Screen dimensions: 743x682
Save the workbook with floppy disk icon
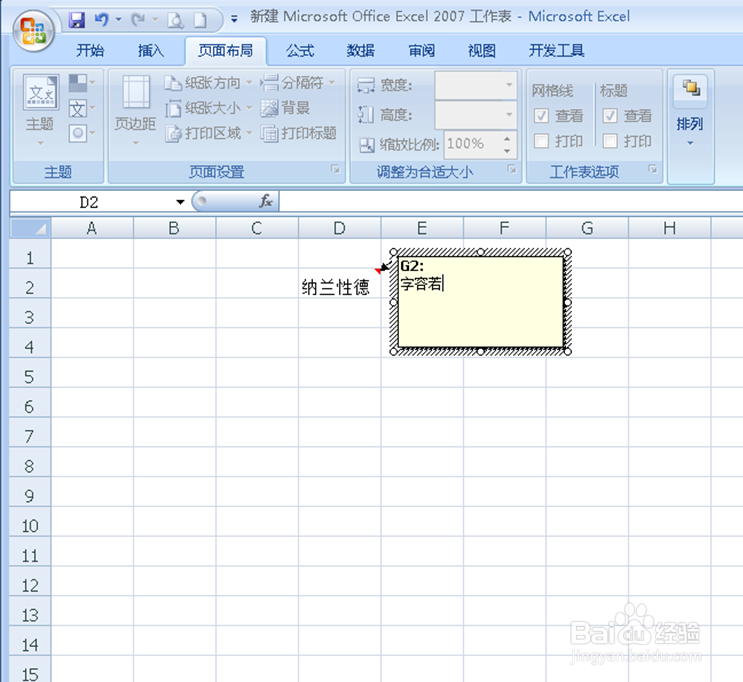pos(77,20)
